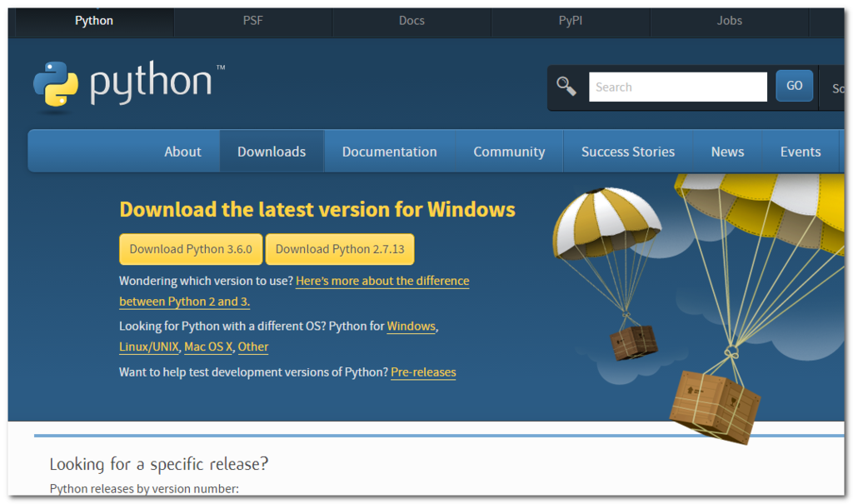Viewport: 853px width, 504px height.
Task: Open the Success Stories menu
Action: click(x=628, y=152)
